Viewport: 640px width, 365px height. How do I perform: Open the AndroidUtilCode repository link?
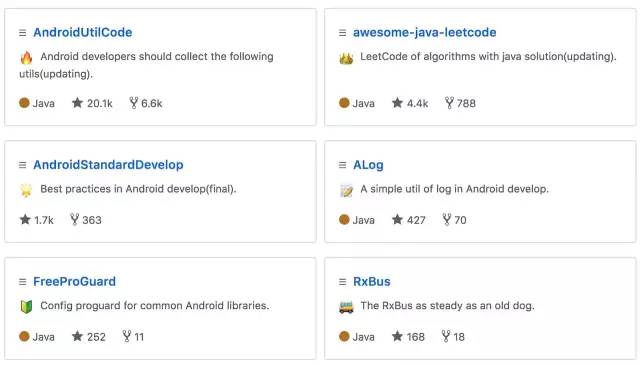click(82, 32)
